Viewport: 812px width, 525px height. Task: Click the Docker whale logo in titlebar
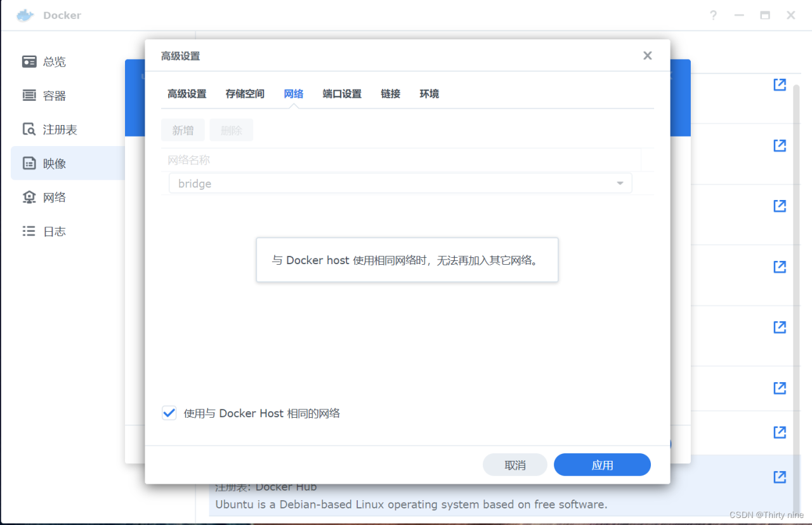(23, 15)
